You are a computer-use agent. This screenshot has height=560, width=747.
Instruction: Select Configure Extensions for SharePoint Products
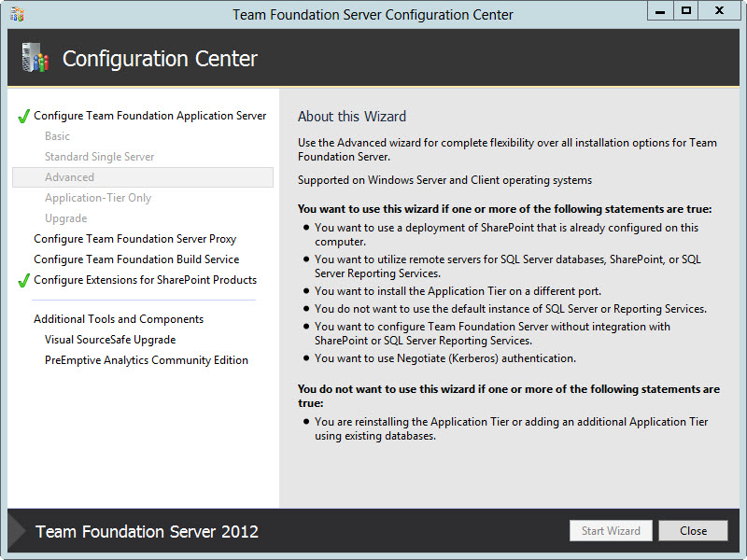click(144, 279)
